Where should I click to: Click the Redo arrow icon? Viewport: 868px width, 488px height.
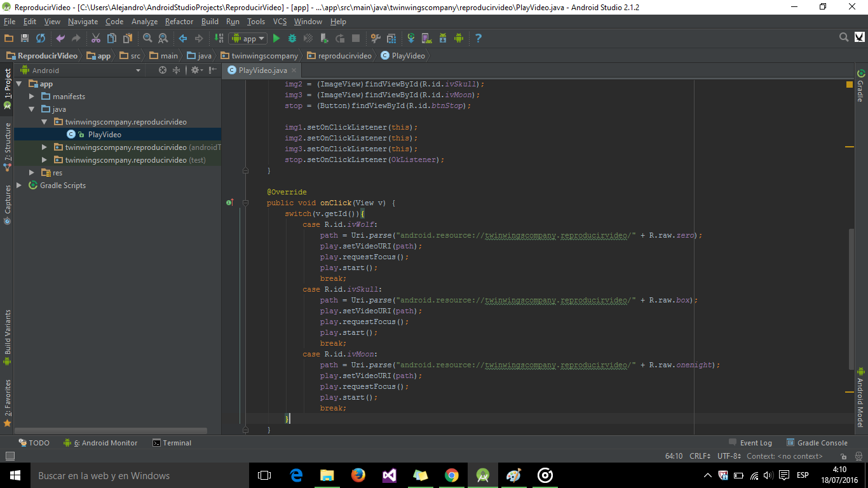point(76,38)
